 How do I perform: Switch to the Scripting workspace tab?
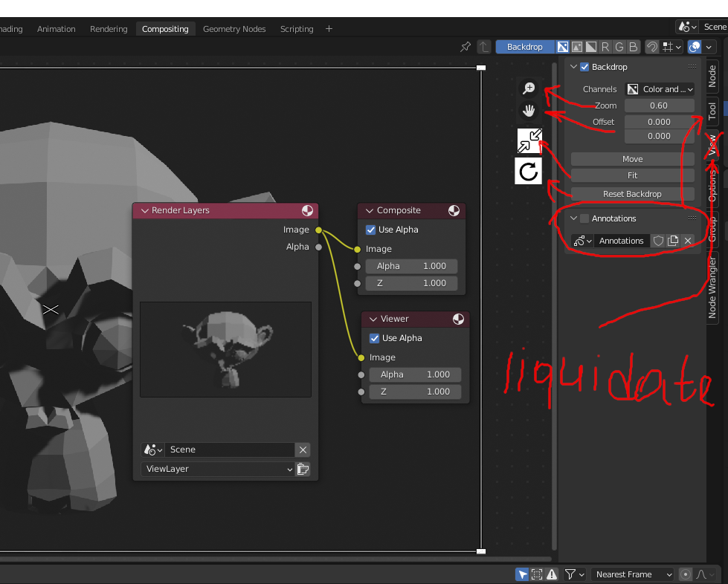coord(297,29)
